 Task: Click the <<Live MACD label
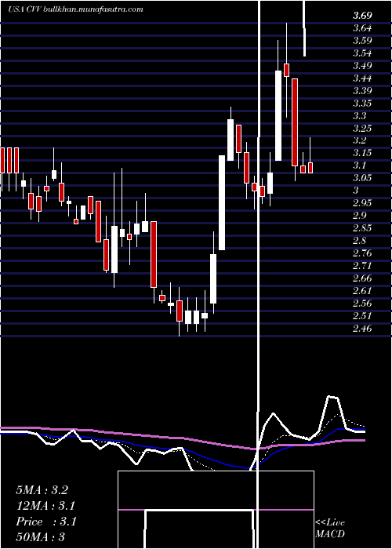tap(330, 528)
